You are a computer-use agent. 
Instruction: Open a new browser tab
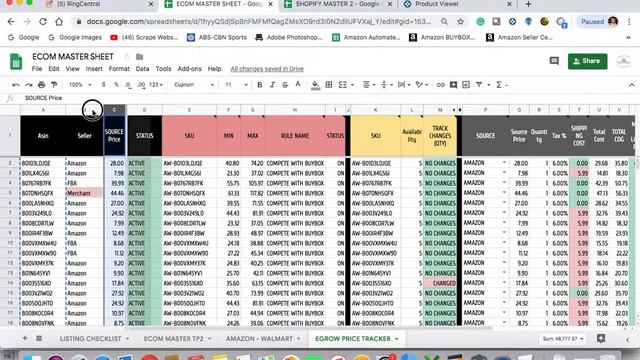[x=529, y=4]
